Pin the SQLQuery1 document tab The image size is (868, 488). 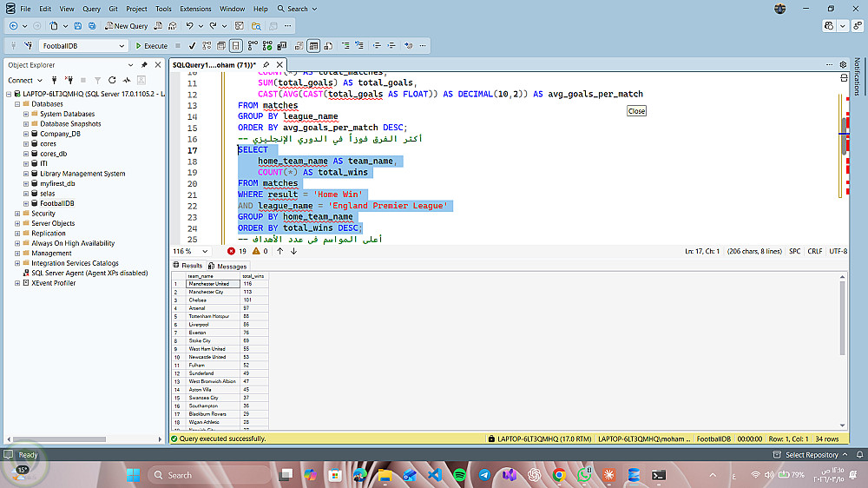click(x=267, y=65)
